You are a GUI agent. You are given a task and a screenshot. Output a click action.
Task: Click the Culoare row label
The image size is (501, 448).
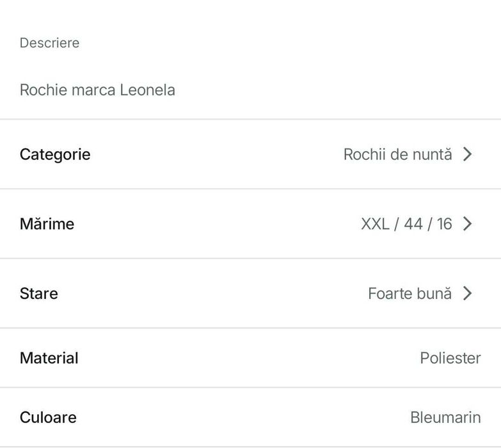(48, 417)
